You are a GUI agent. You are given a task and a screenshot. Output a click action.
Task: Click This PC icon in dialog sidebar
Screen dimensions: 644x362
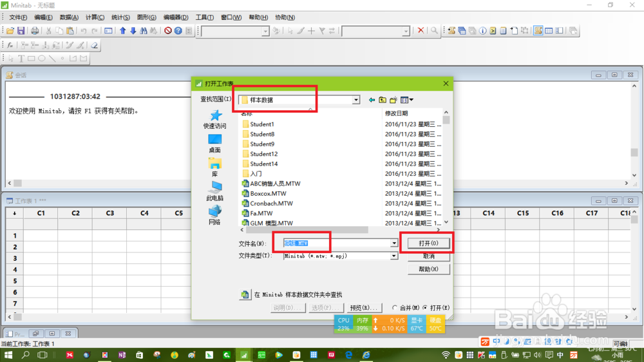(215, 191)
